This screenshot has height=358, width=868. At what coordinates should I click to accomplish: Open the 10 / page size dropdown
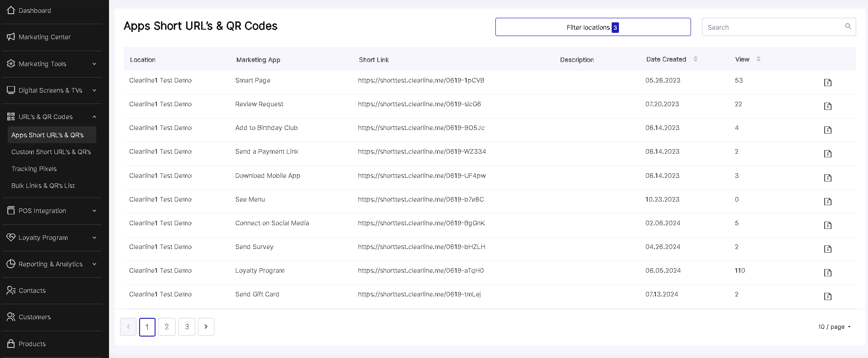pos(834,327)
